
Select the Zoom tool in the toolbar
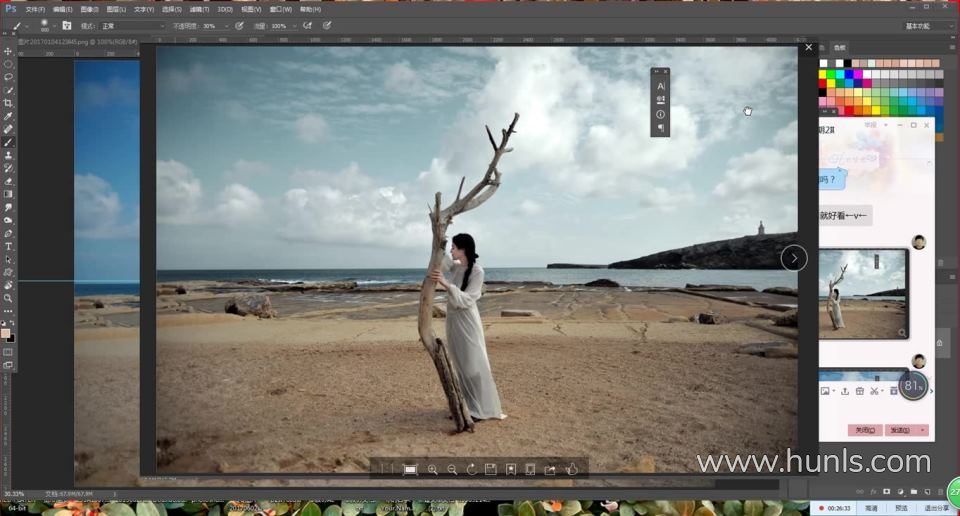point(8,298)
